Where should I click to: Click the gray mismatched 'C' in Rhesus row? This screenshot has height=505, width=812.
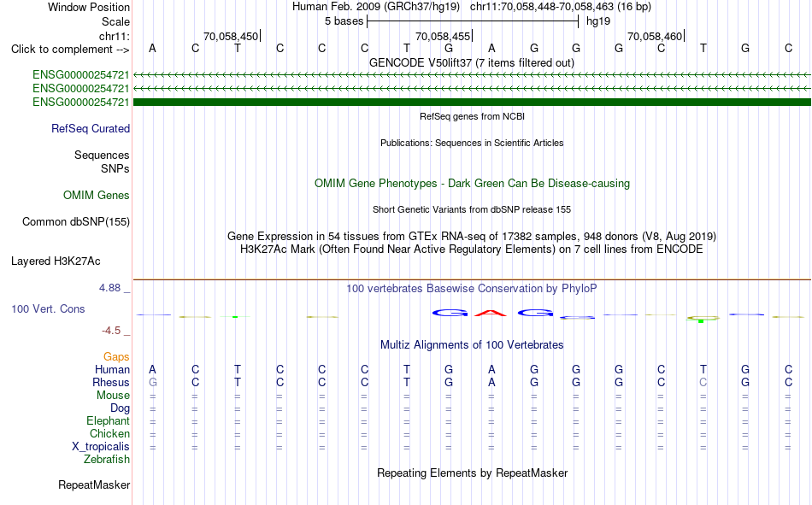pos(703,382)
